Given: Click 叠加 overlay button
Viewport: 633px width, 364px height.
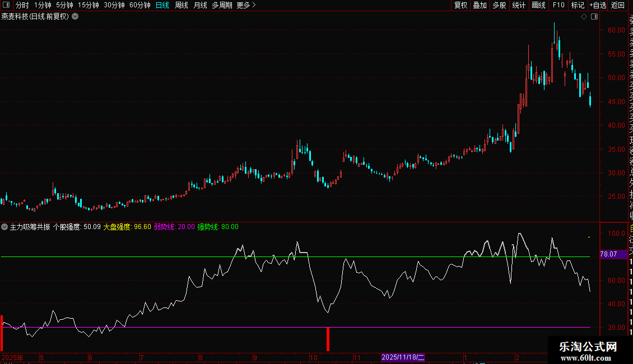Looking at the screenshot, I should coord(480,5).
